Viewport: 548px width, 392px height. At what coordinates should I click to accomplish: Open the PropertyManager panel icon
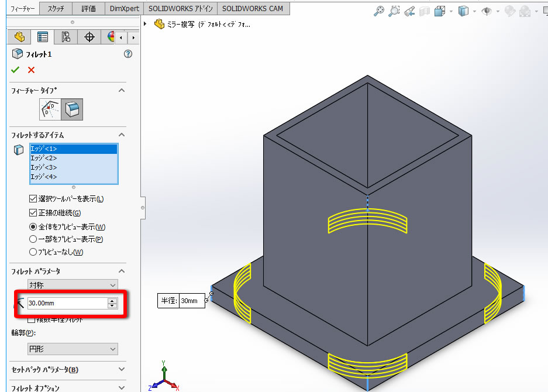tap(43, 37)
